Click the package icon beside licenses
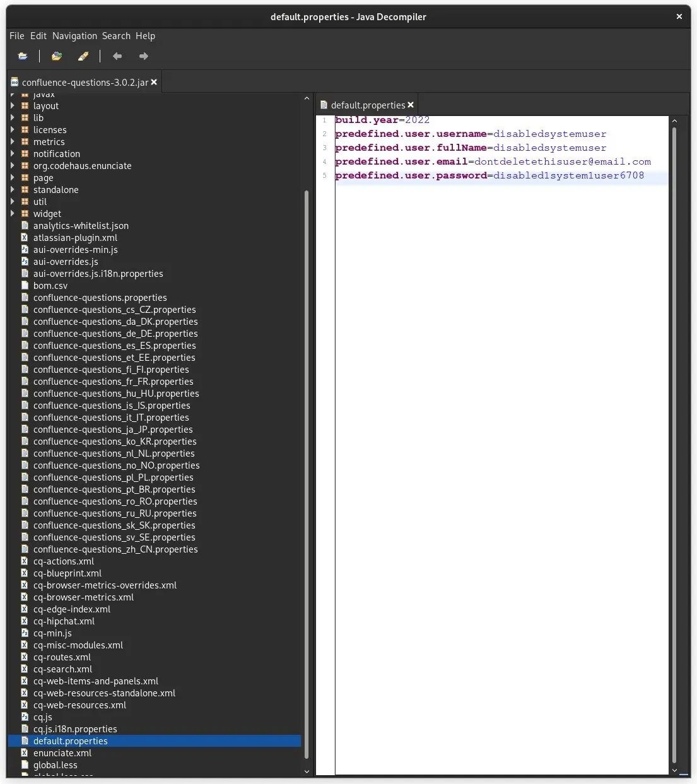This screenshot has width=697, height=784. 25,130
